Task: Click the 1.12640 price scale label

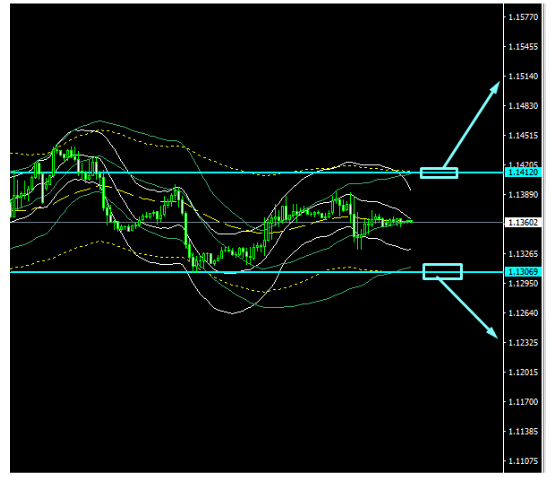Action: (x=523, y=313)
